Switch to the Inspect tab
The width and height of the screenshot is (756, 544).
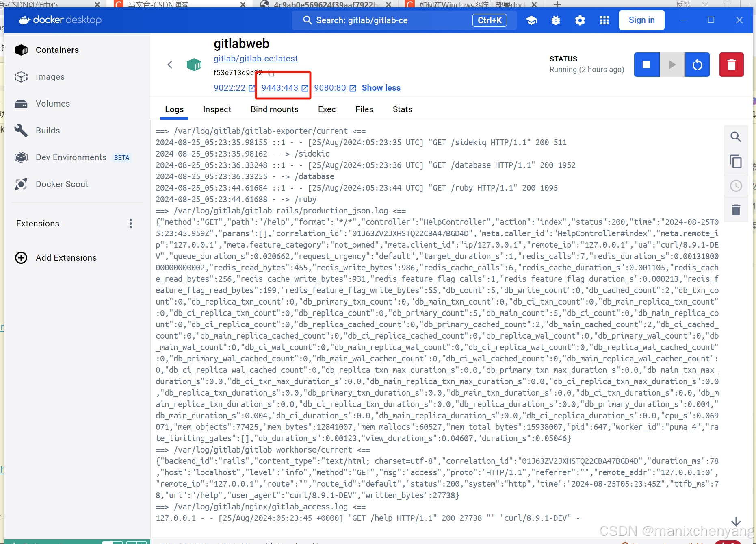217,109
